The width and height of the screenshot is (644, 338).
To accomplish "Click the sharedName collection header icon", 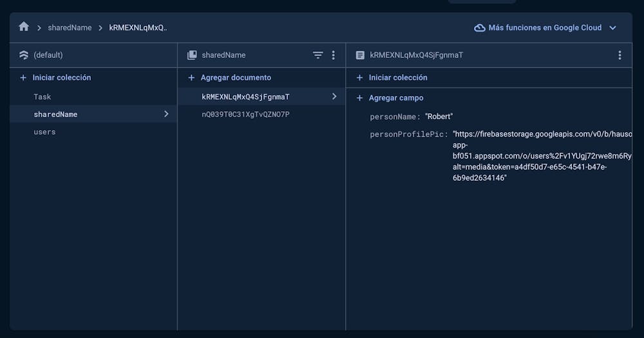I will tap(192, 55).
